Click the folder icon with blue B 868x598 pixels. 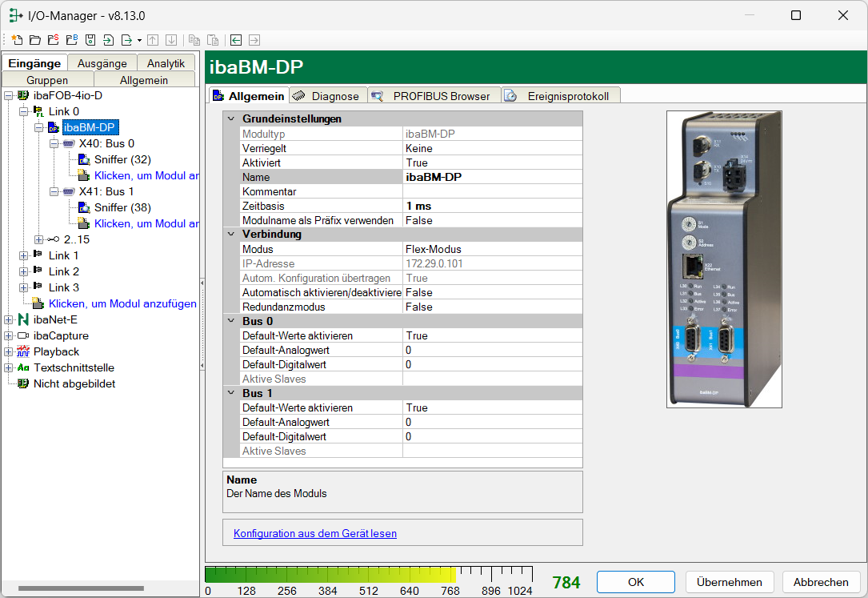click(x=72, y=40)
